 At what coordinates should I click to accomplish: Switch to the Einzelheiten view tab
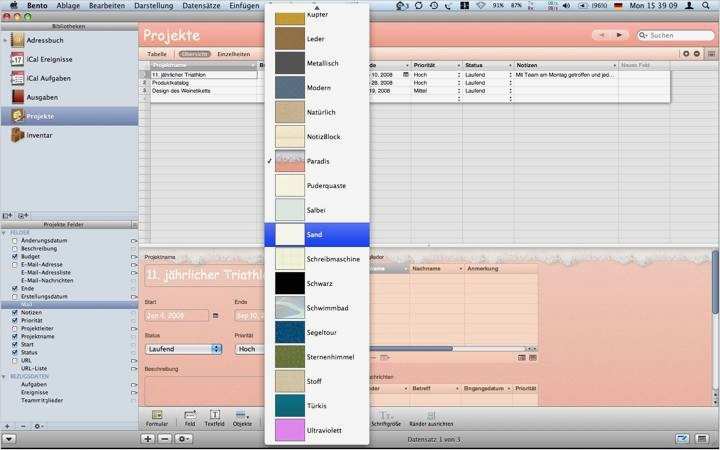pyautogui.click(x=233, y=54)
